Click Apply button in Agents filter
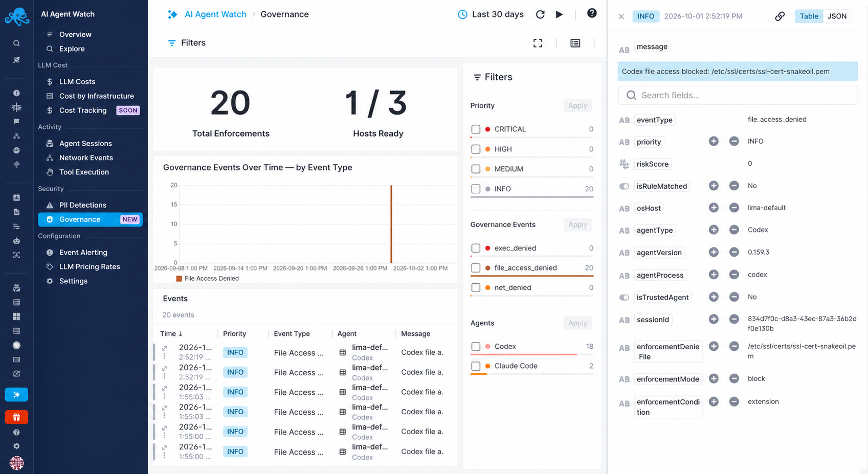 tap(577, 323)
